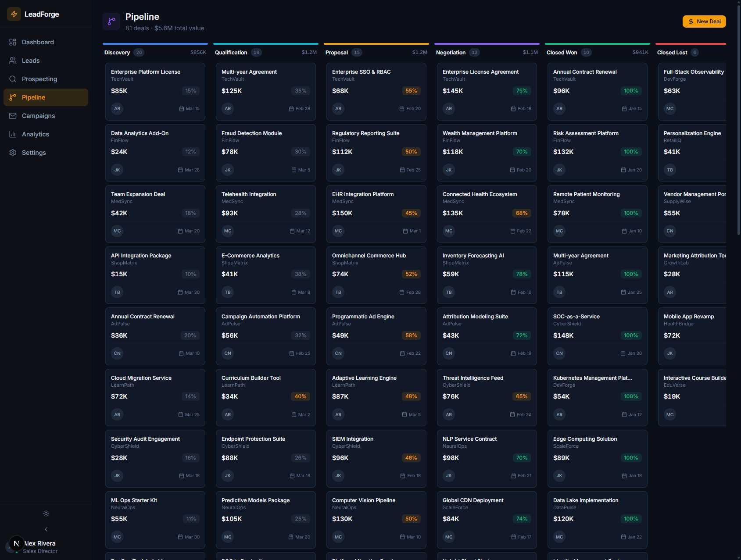Click the pipeline branch icon beside the page title
The height and width of the screenshot is (560, 741).
click(x=111, y=21)
